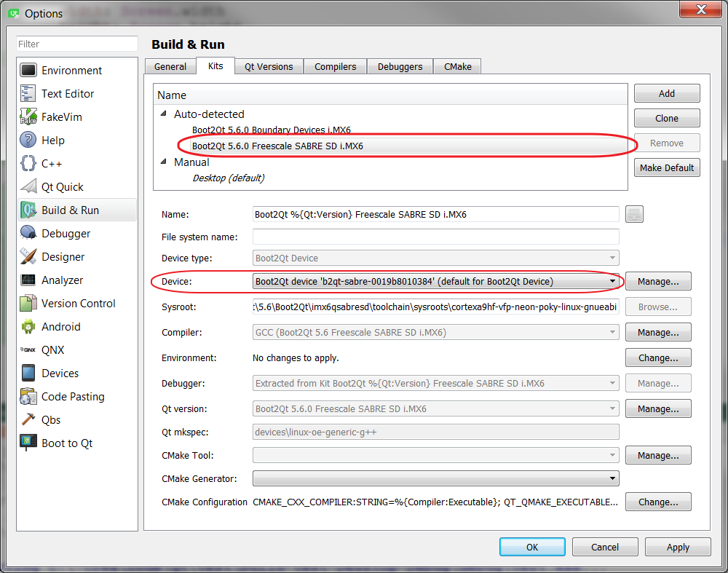728x573 pixels.
Task: Select Boot2Qt 5.6.0 Boundary Devices i.MX6 kit
Action: tap(271, 130)
